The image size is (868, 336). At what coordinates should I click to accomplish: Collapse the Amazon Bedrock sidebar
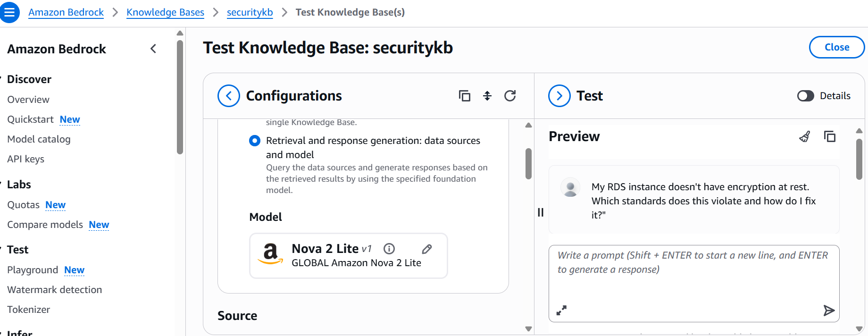tap(153, 49)
